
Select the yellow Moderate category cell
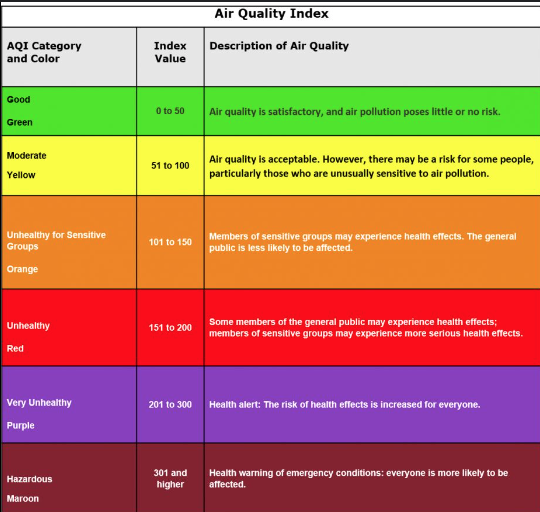(69, 166)
